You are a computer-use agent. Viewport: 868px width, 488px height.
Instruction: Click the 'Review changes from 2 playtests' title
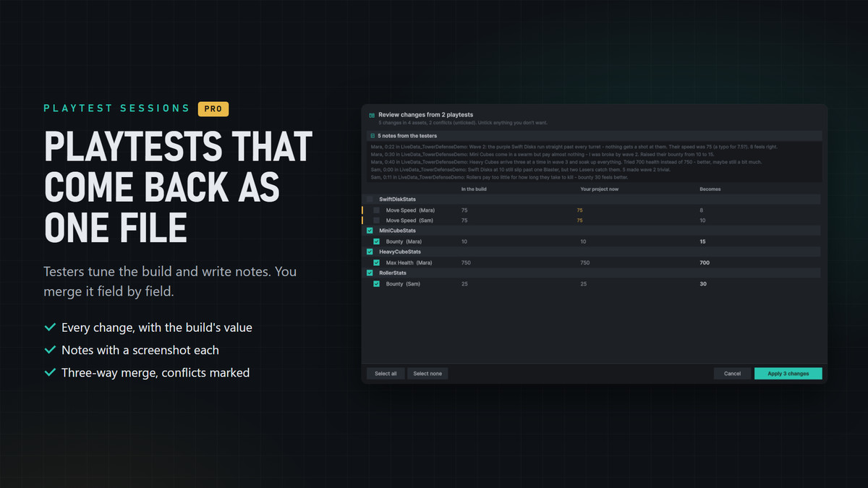click(x=426, y=115)
